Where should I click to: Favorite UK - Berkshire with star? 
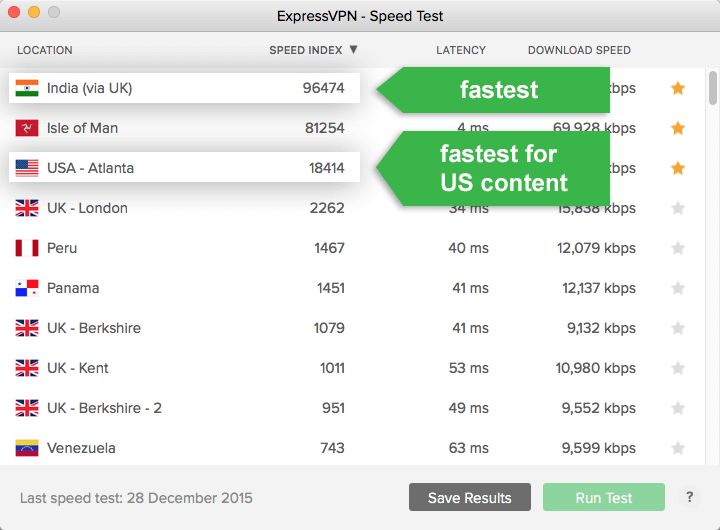pyautogui.click(x=678, y=327)
